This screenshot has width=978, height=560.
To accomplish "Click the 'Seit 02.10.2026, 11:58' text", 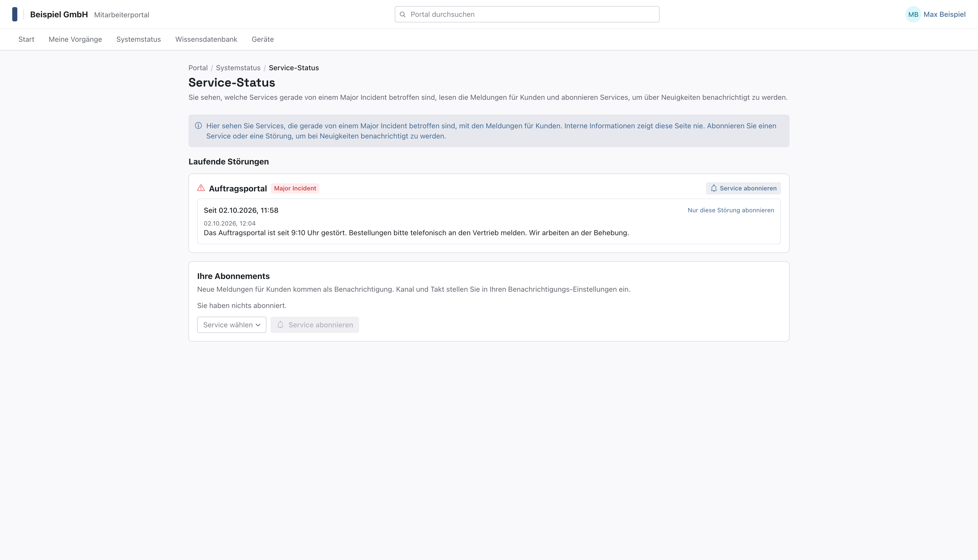I will click(x=241, y=211).
